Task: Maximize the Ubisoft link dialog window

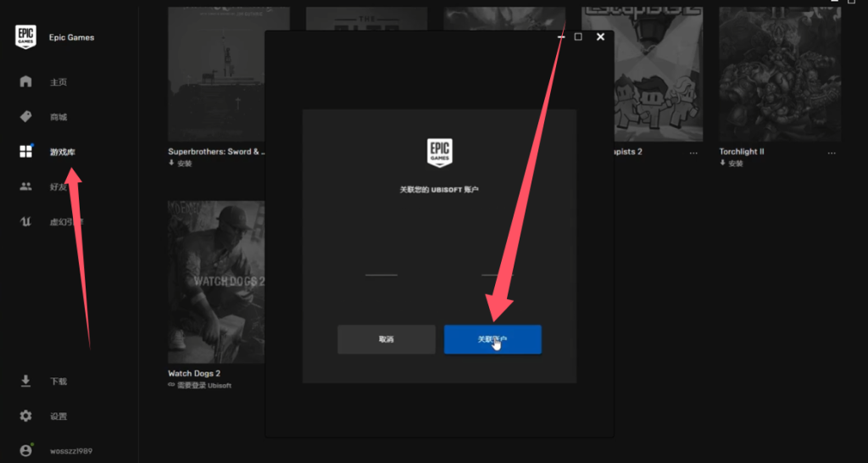Action: pyautogui.click(x=578, y=36)
